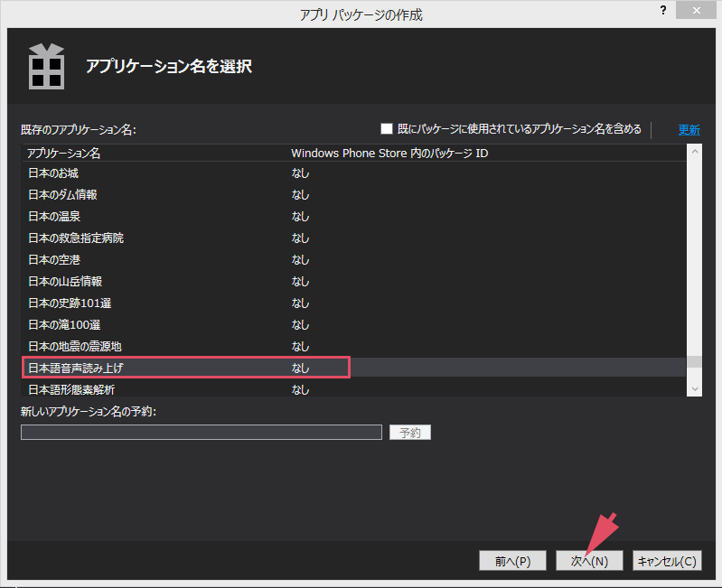Screen dimensions: 722x588
Task: Close the アプリ パッケージの作成 dialog
Action: [x=696, y=10]
